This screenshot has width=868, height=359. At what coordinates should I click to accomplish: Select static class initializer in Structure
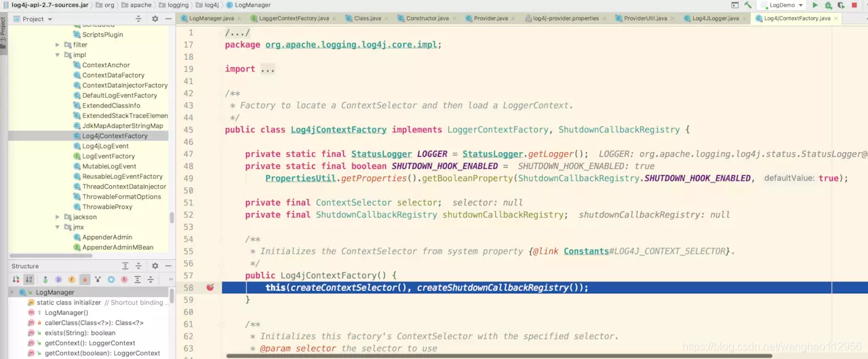pyautogui.click(x=68, y=303)
